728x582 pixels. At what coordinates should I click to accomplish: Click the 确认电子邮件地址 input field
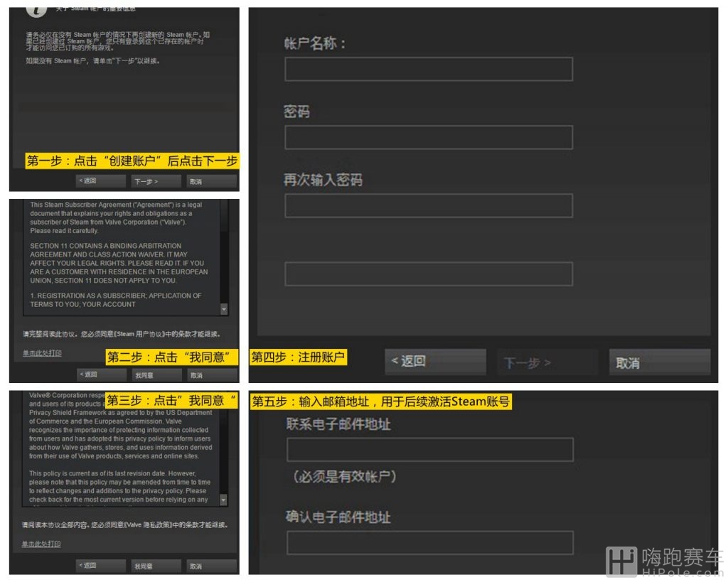430,542
